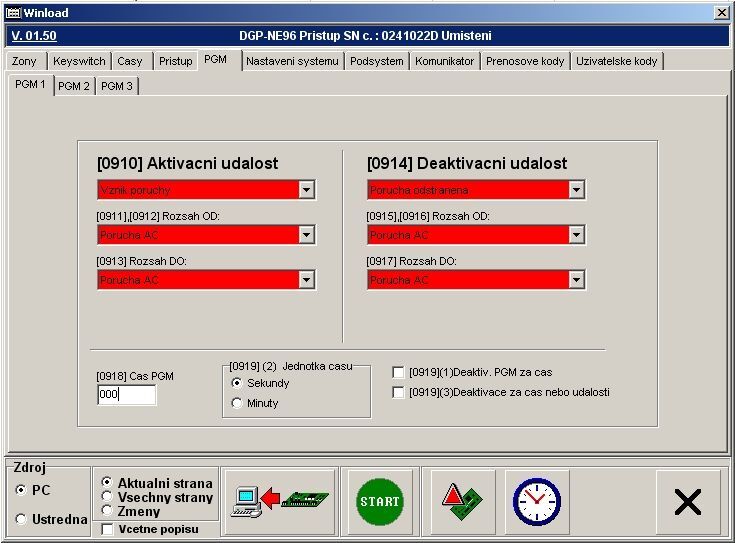The height and width of the screenshot is (543, 735).
Task: Open the [0915],[0916] Rozsah OD dropdown
Action: pyautogui.click(x=576, y=235)
